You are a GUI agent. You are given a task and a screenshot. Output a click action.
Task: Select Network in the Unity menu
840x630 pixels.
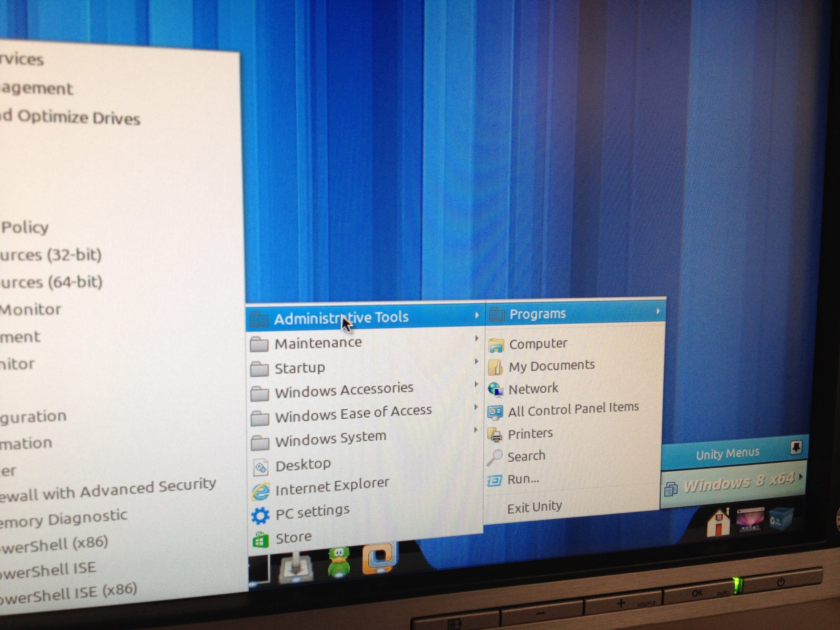point(574,388)
